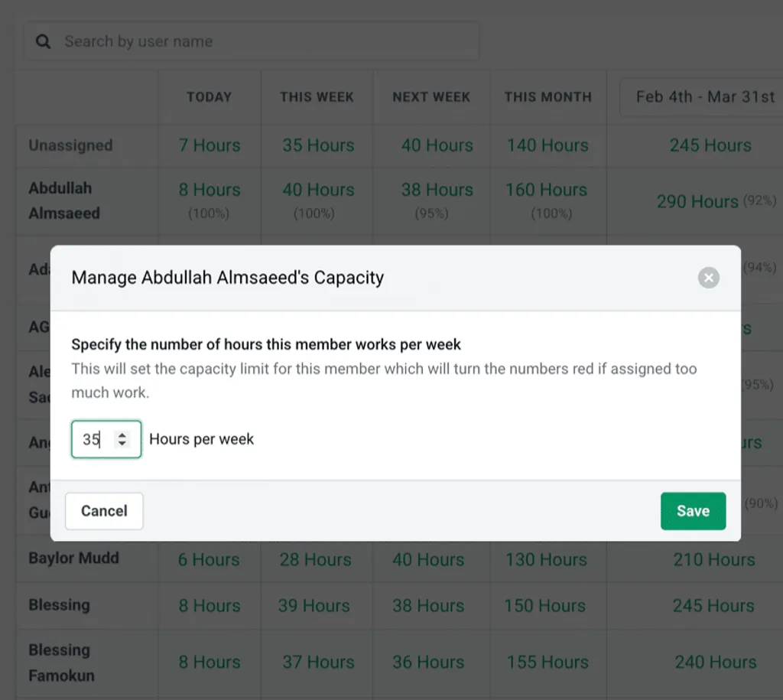Screen dimensions: 783x700
Task: Click the search magnifier icon
Action: [44, 41]
